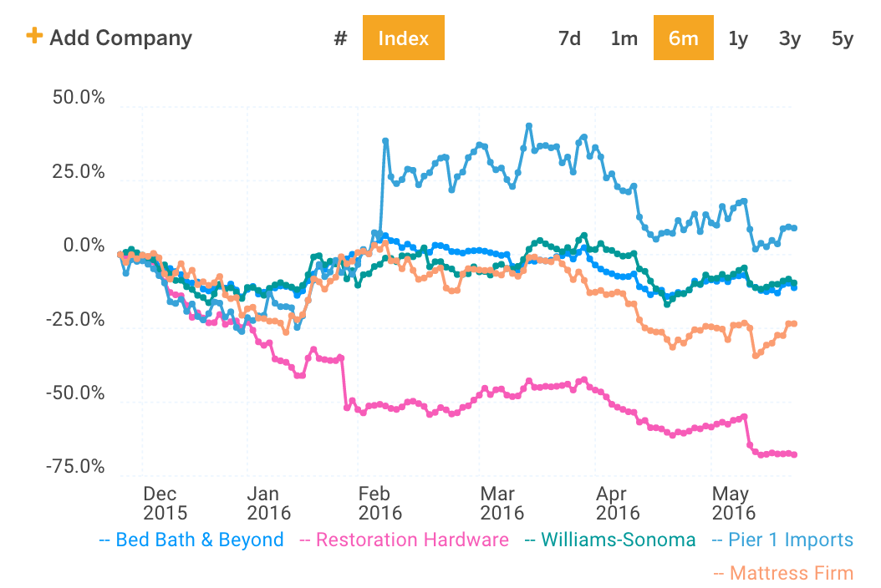Click the Index mode button highlighted in orange
This screenshot has height=588, width=881.
[404, 38]
